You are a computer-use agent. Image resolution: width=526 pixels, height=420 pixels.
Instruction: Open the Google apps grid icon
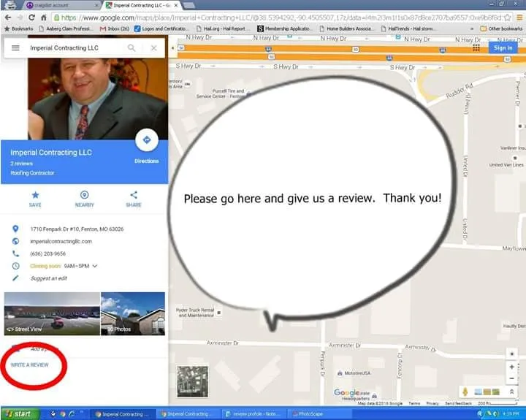tap(476, 47)
